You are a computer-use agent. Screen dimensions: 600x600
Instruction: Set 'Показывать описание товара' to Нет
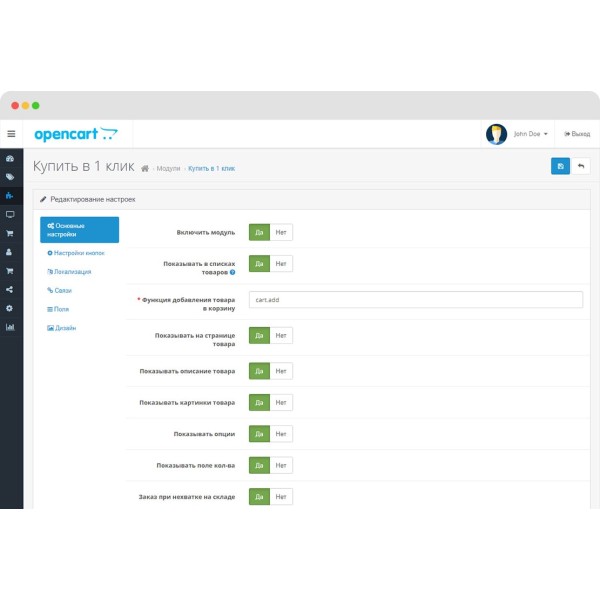point(281,371)
